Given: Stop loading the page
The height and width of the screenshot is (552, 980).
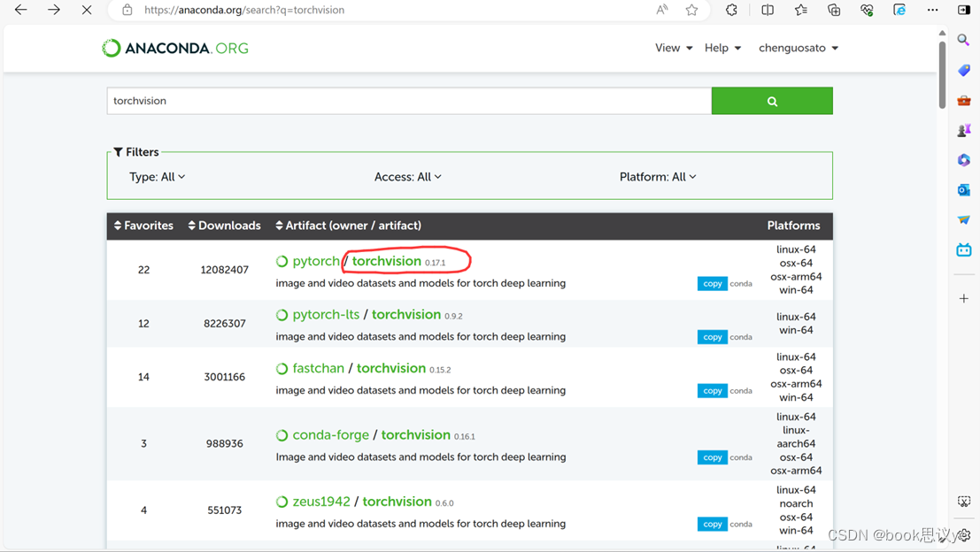Looking at the screenshot, I should [x=87, y=10].
